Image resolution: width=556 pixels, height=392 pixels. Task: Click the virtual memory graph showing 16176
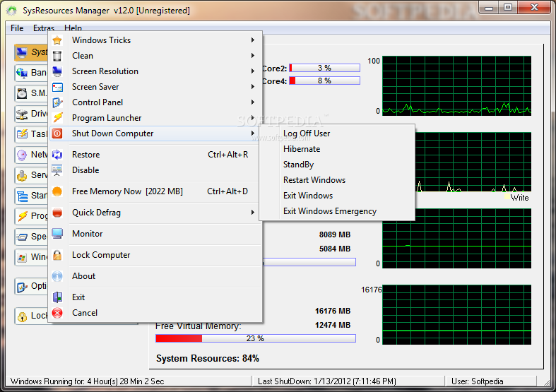coord(456,315)
